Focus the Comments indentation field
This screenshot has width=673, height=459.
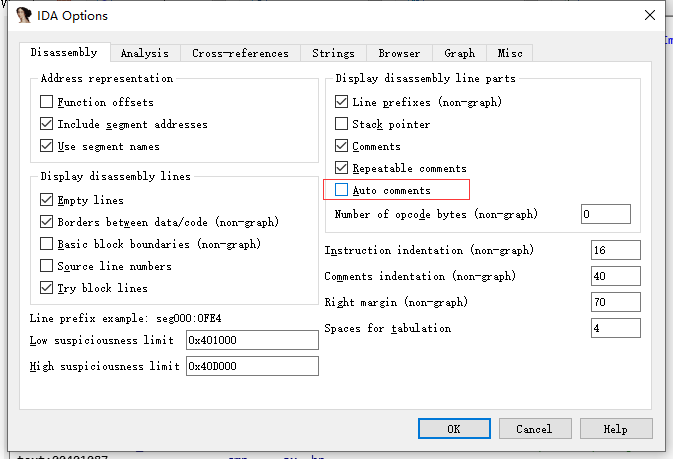(x=615, y=276)
